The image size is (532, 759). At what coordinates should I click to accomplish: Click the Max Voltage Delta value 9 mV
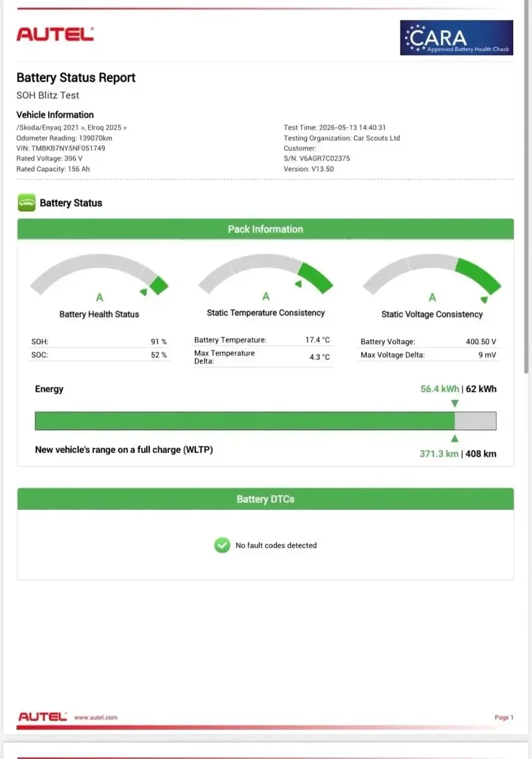488,355
